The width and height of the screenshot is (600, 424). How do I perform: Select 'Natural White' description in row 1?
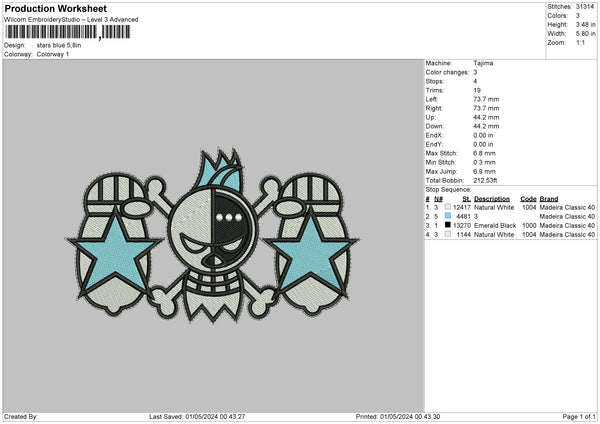494,207
